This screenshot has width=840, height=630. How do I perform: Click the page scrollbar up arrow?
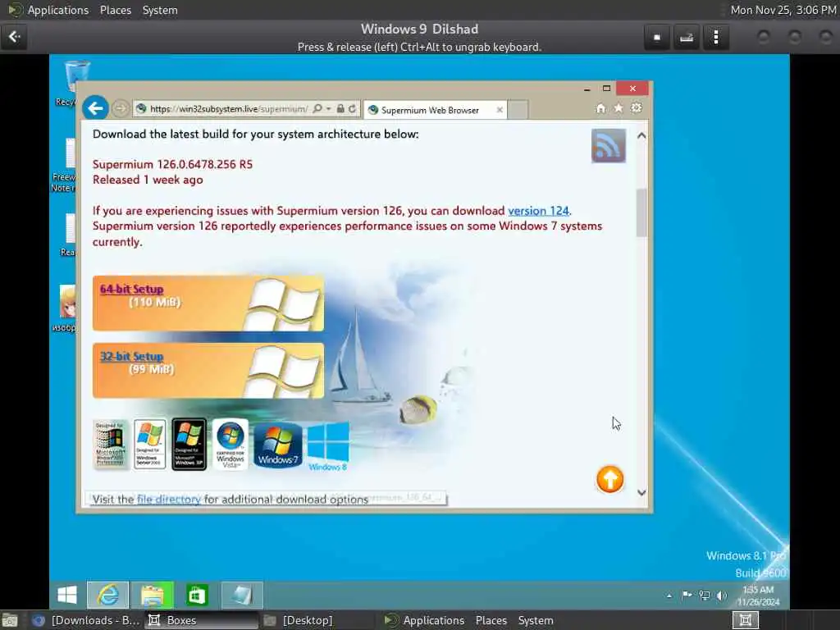(x=641, y=135)
